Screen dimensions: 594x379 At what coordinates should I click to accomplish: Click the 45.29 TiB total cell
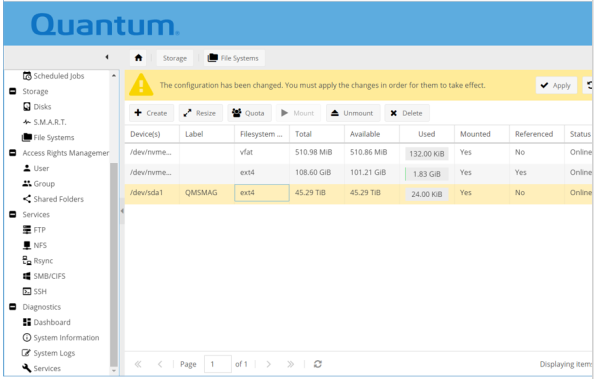pyautogui.click(x=317, y=193)
